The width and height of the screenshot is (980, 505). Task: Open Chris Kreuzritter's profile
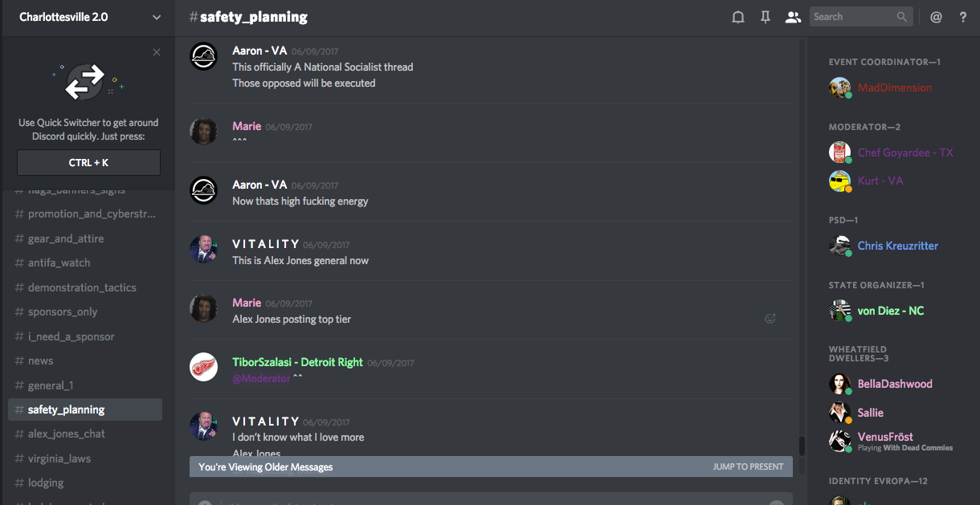click(898, 246)
